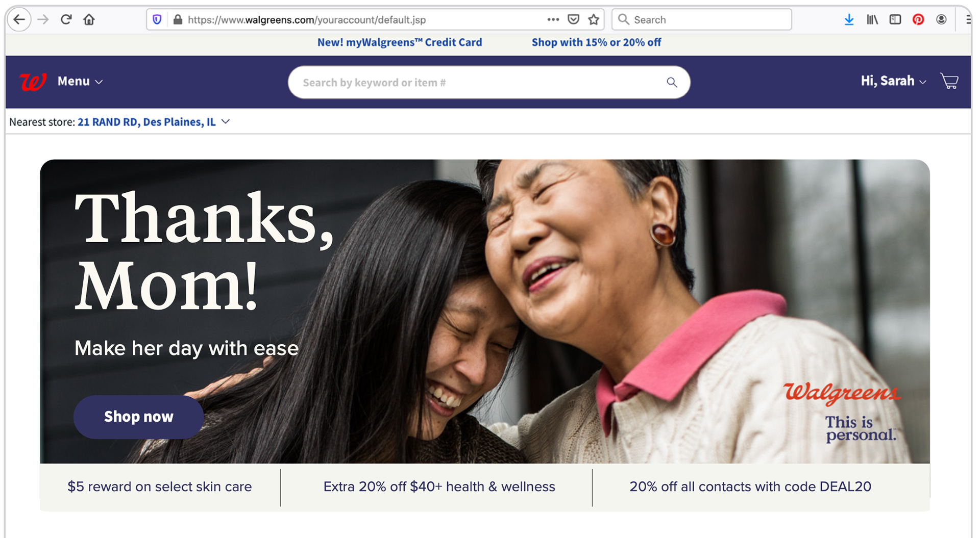The image size is (980, 538).
Task: Click the Walgreens W logo
Action: [33, 82]
